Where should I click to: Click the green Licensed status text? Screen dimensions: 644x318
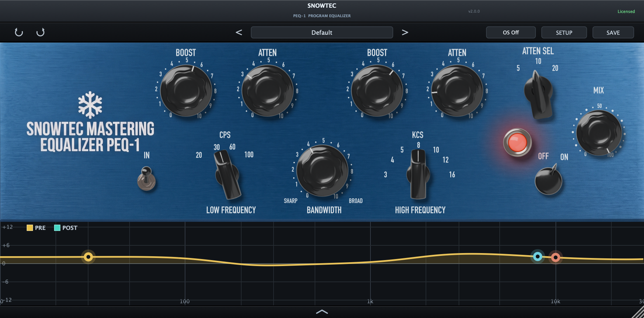click(x=626, y=12)
